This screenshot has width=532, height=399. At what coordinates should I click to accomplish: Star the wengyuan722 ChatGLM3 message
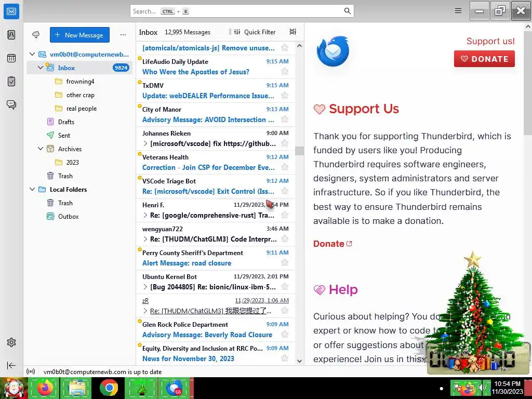coord(285,239)
